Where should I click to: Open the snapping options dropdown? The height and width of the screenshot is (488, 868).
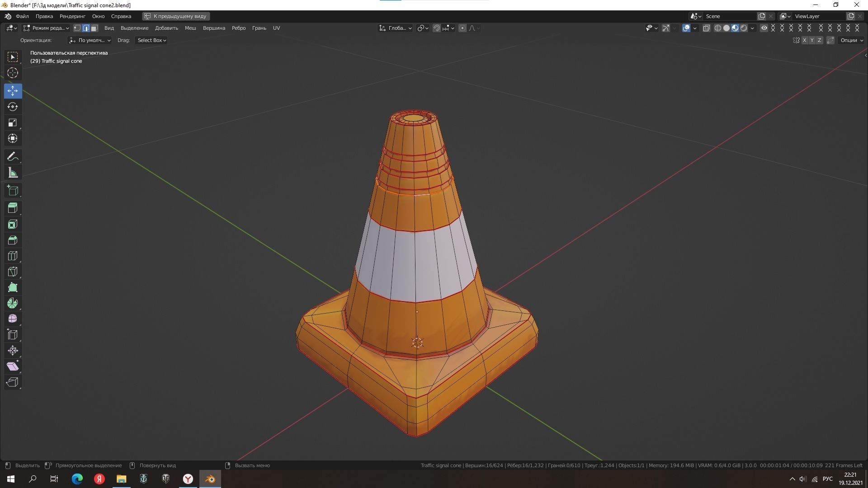pyautogui.click(x=448, y=28)
